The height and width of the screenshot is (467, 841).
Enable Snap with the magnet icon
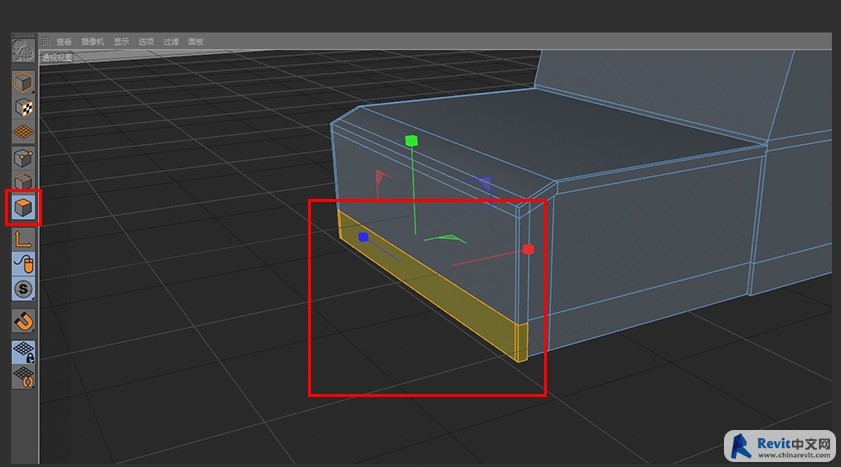23,321
